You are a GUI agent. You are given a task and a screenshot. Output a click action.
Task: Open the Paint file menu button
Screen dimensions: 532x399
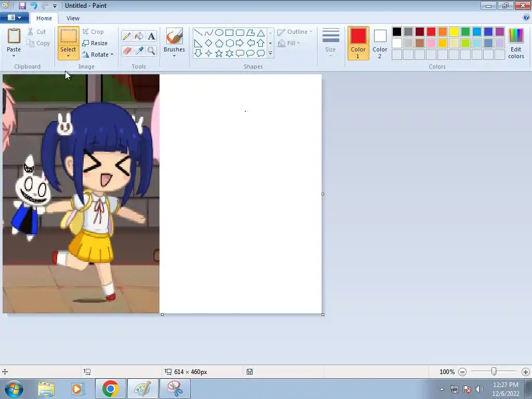(14, 18)
